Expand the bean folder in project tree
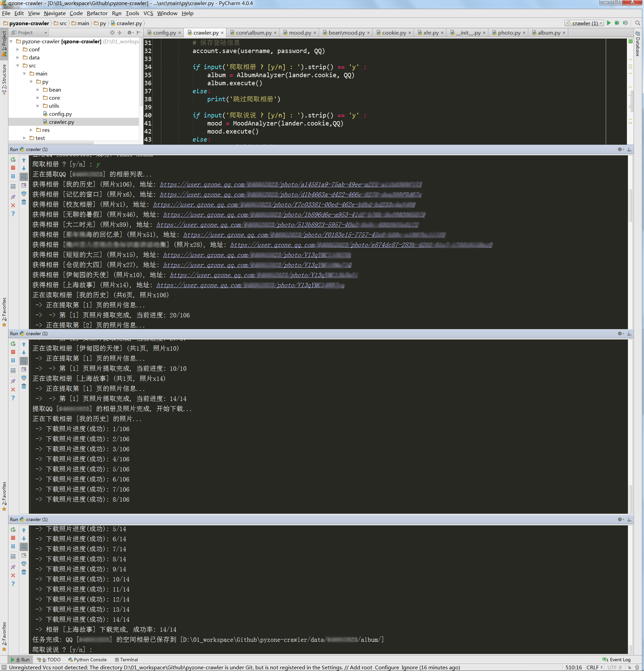The image size is (644, 671). point(38,90)
